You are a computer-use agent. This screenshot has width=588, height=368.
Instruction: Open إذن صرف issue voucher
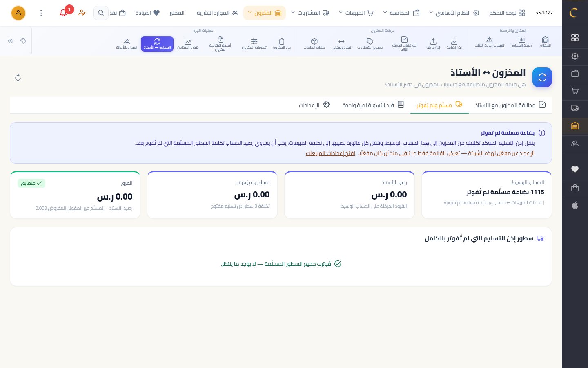(433, 43)
